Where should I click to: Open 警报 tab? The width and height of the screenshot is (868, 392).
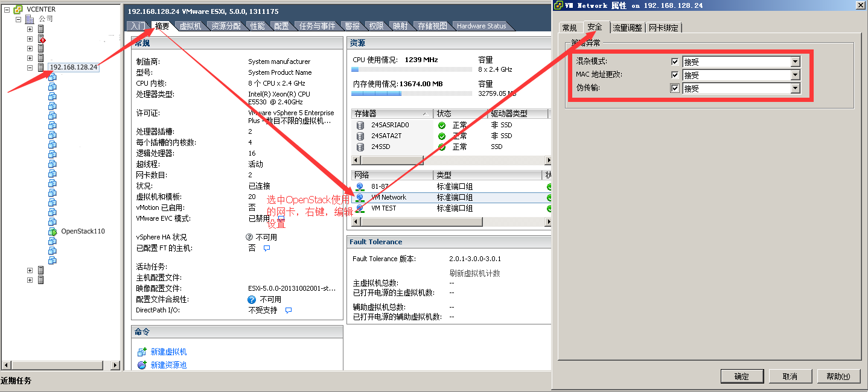353,26
